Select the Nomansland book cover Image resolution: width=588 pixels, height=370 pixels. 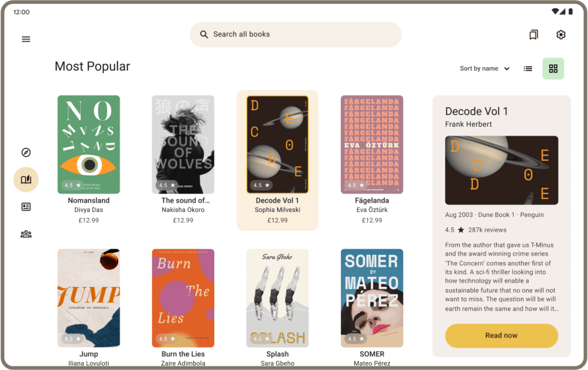pos(88,144)
